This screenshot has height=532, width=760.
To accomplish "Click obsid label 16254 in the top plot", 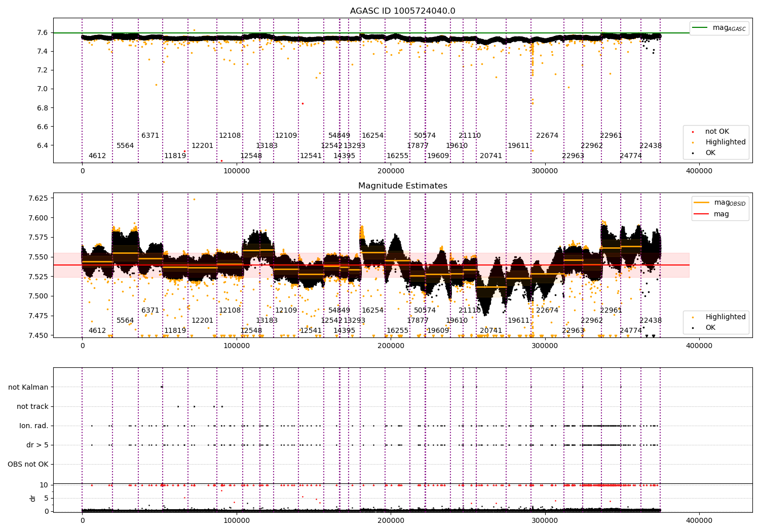I will [x=372, y=135].
